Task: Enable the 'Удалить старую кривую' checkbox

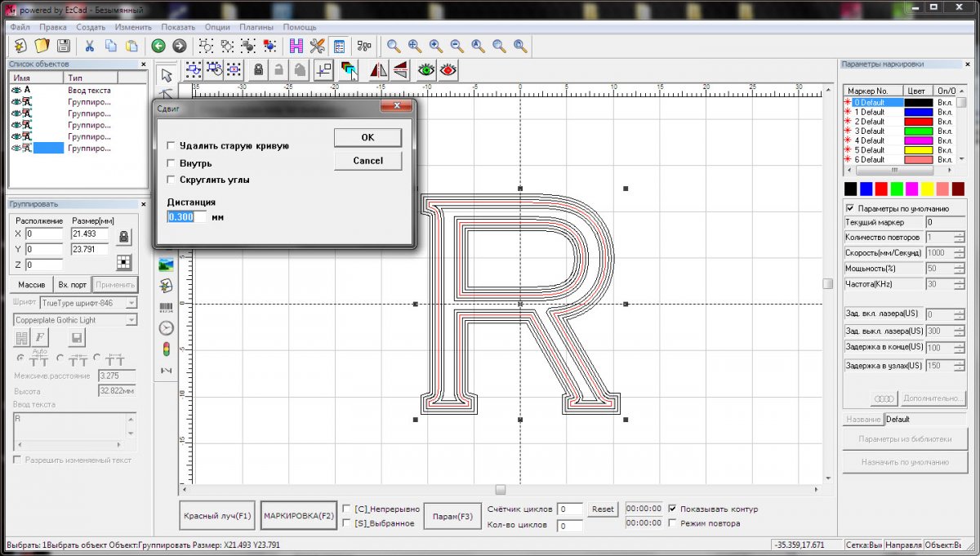Action: (x=171, y=146)
